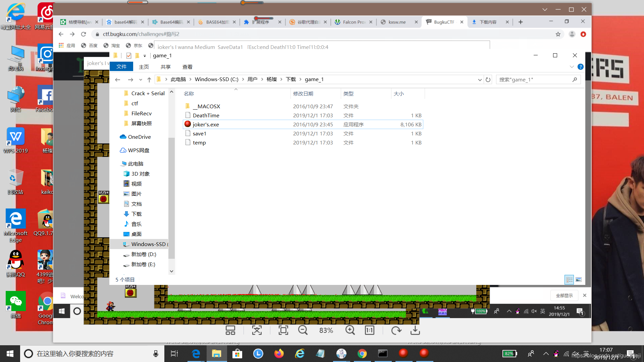The image size is (644, 362).
Task: Select the temp file
Action: coord(303,142)
